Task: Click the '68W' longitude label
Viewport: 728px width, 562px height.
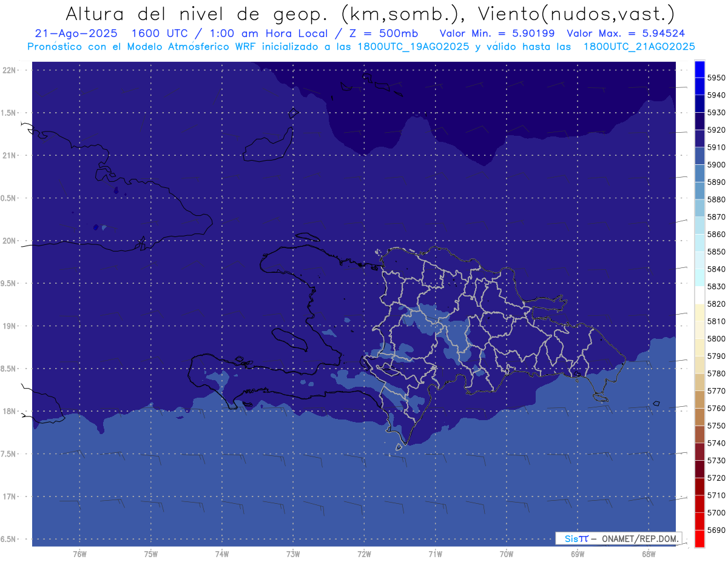Action: point(649,554)
